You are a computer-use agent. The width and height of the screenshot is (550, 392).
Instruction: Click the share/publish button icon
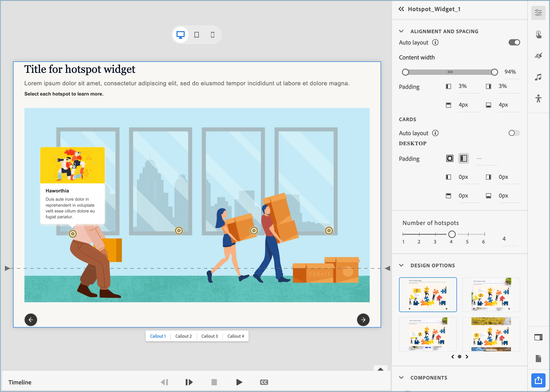coord(538,380)
